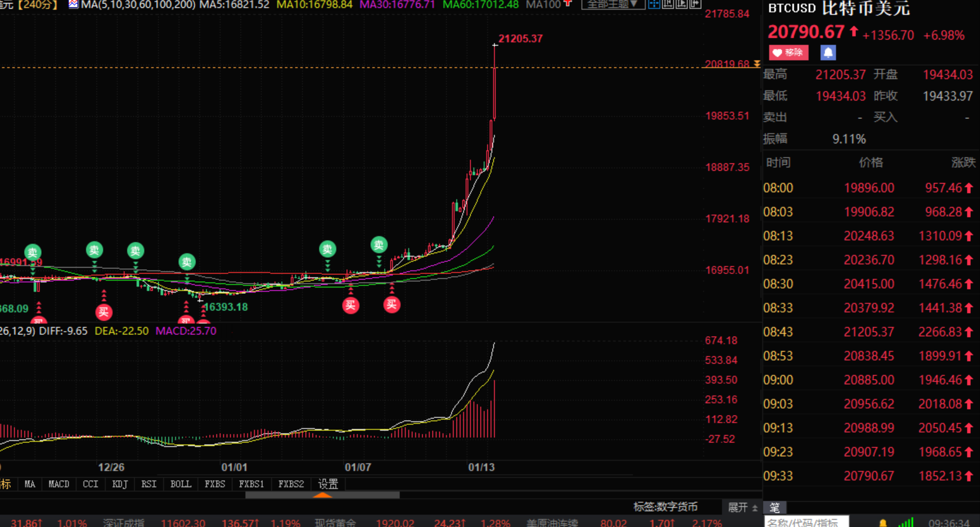This screenshot has height=527, width=980.
Task: Click the last red 买 buy marker before the price surge
Action: (x=391, y=305)
